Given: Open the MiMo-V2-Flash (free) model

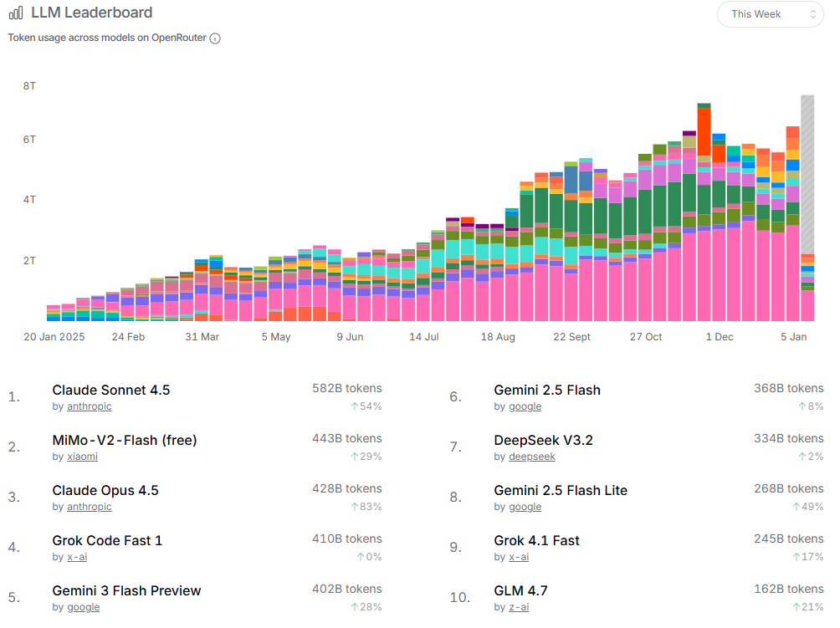Looking at the screenshot, I should click(124, 440).
